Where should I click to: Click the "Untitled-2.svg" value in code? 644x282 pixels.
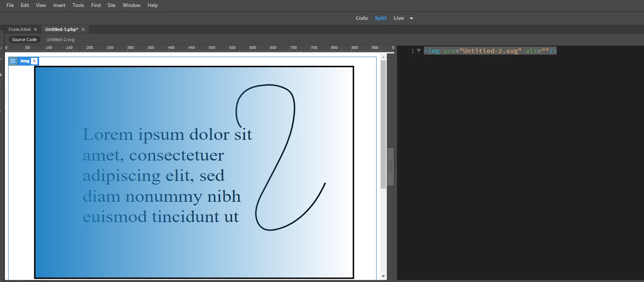click(490, 51)
